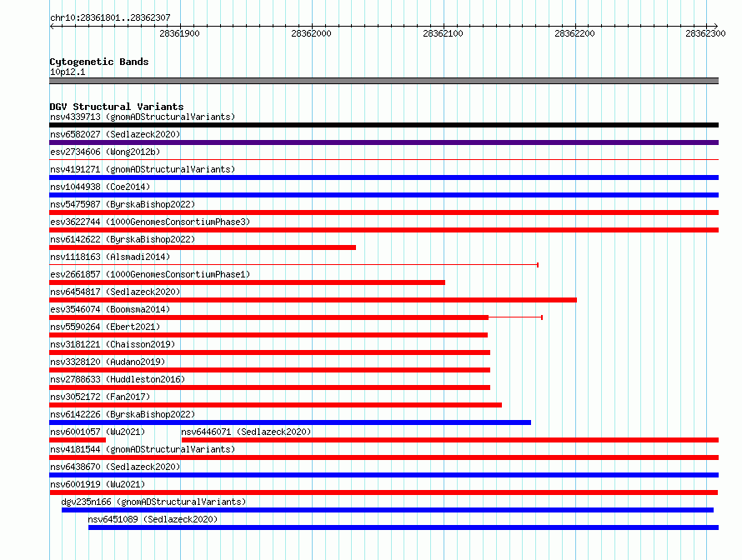The height and width of the screenshot is (560, 742).
Task: Select the black nsv4339713 variant bar
Action: click(x=384, y=125)
